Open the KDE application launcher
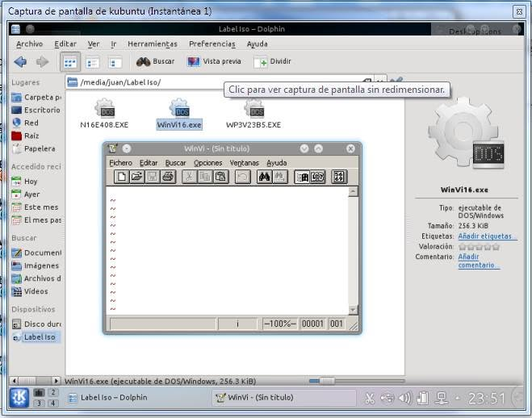The image size is (532, 418). [19, 397]
